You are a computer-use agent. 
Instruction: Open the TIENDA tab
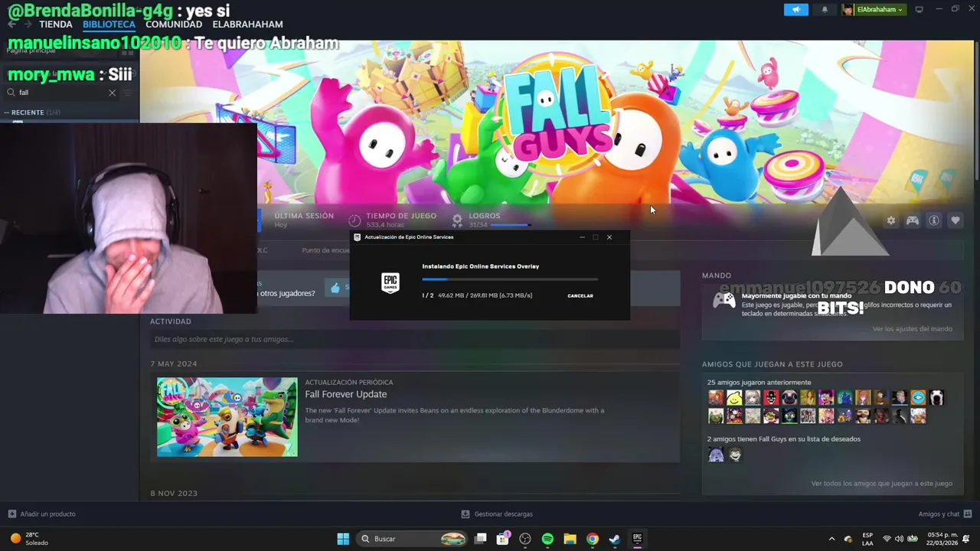[x=56, y=24]
